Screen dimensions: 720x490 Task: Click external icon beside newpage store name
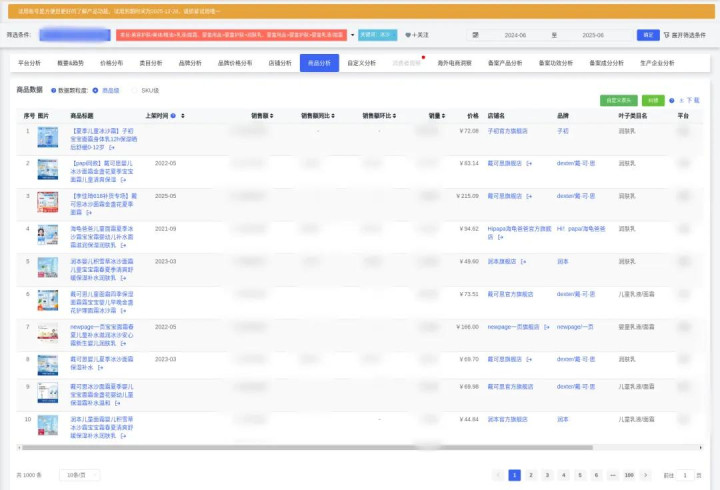(x=546, y=327)
